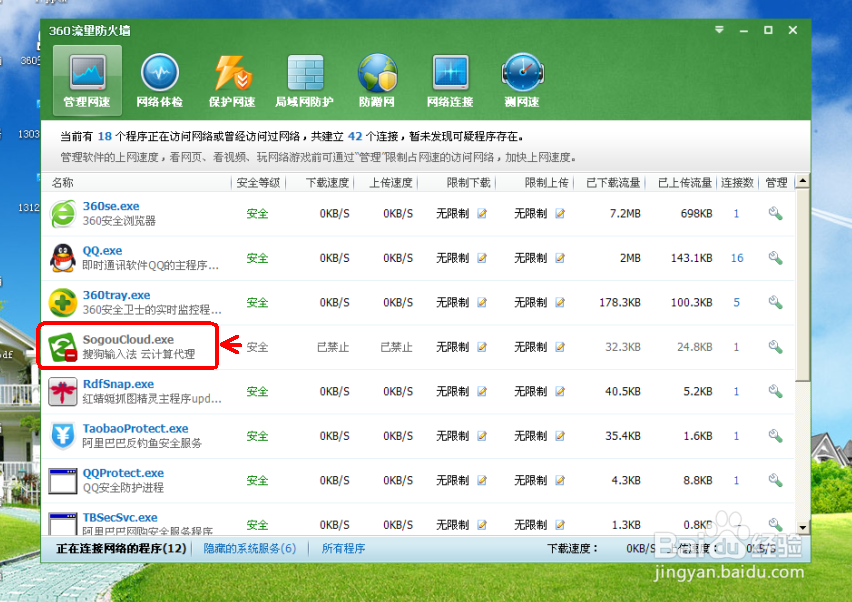The image size is (852, 602).
Task: Click TBSecSvc.exe program name link
Action: (x=120, y=518)
